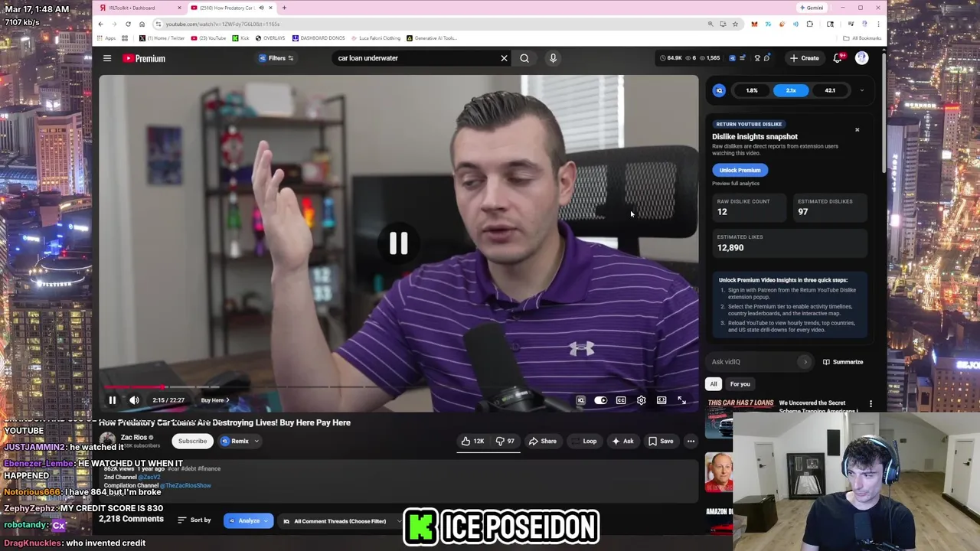Bookmark this page with the star
The width and height of the screenshot is (980, 551).
click(735, 24)
